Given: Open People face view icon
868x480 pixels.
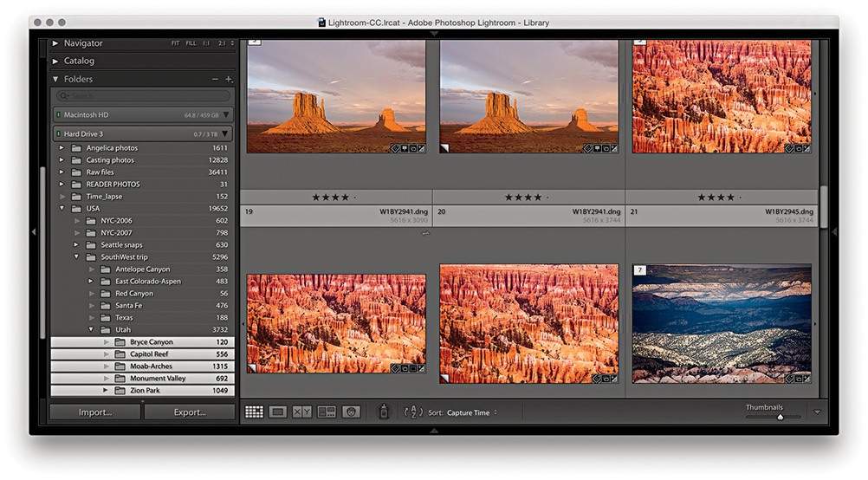Looking at the screenshot, I should 351,412.
